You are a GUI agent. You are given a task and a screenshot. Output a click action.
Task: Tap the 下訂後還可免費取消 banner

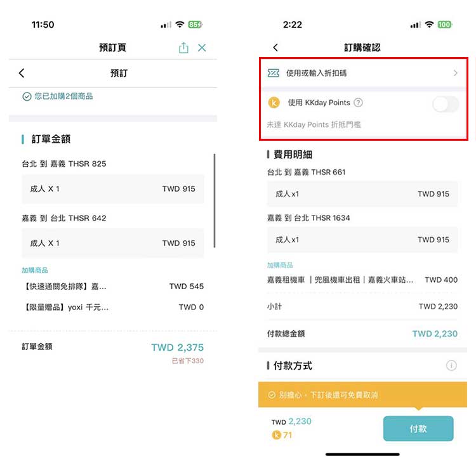[x=362, y=395]
